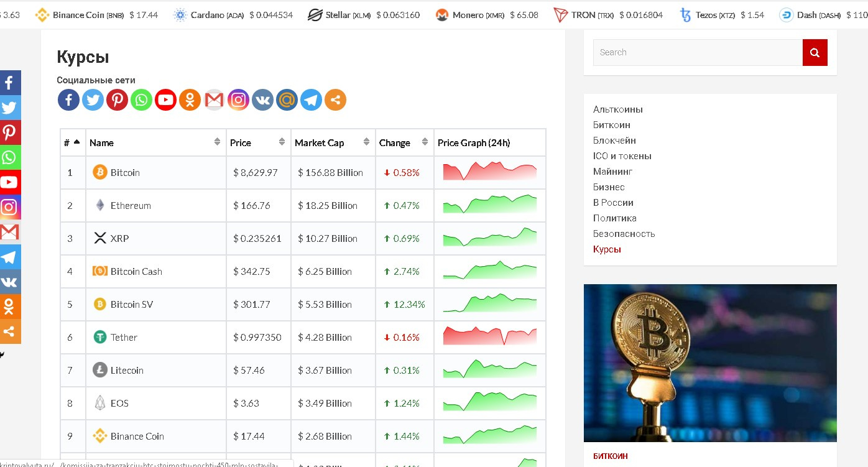Click round Gmail icon under Социальные сети

click(214, 99)
